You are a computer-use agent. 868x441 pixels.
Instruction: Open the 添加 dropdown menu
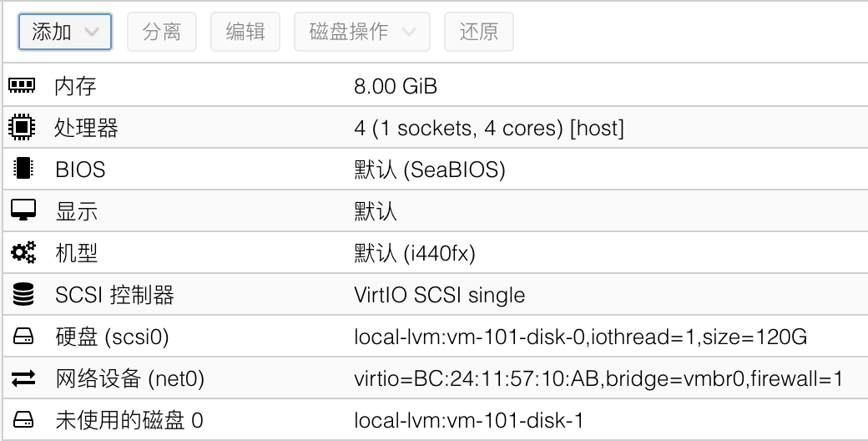pyautogui.click(x=65, y=32)
